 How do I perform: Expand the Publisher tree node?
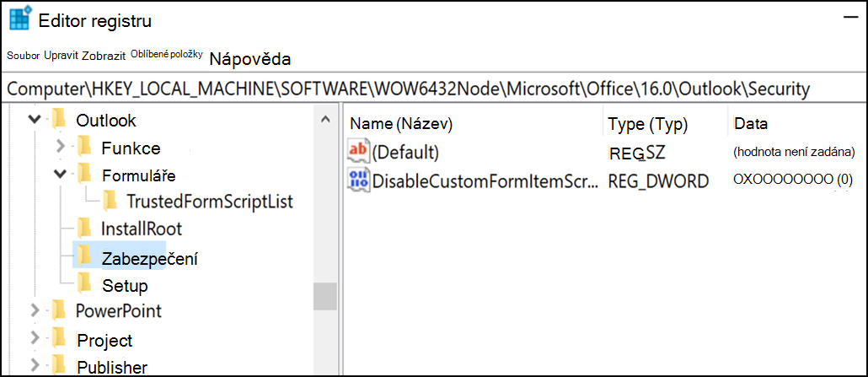[x=35, y=365]
